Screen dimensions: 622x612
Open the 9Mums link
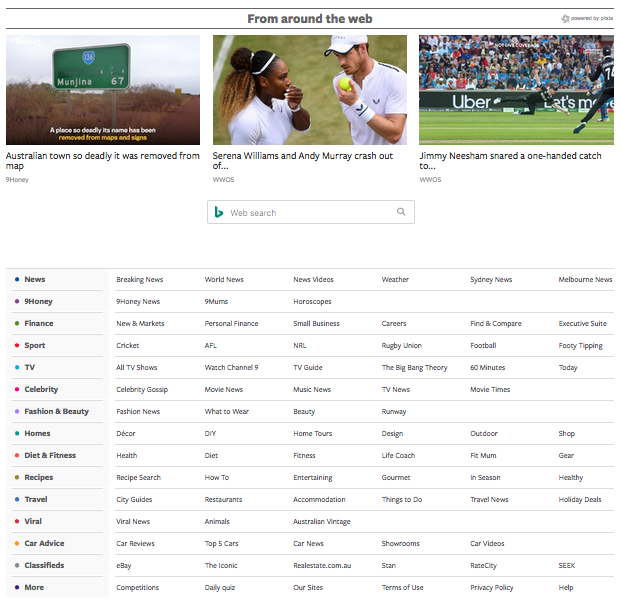[x=216, y=301]
